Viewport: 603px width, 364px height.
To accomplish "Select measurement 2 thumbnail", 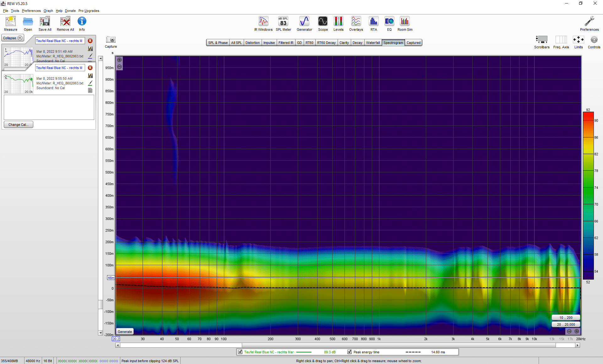I will tap(19, 84).
